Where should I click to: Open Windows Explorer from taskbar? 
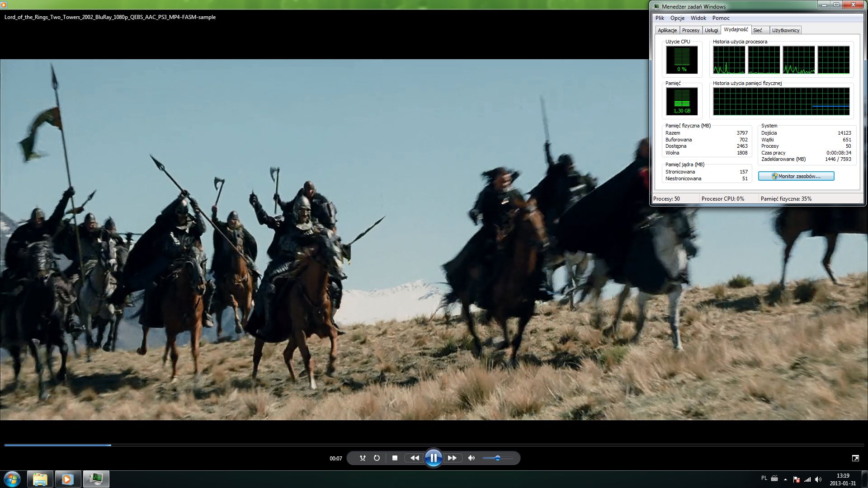click(x=40, y=479)
